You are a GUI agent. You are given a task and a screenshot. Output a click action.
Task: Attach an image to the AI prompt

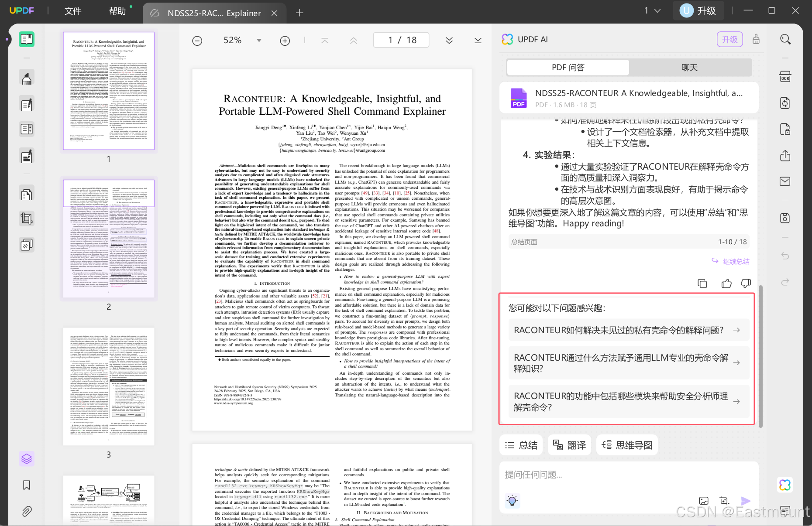704,501
